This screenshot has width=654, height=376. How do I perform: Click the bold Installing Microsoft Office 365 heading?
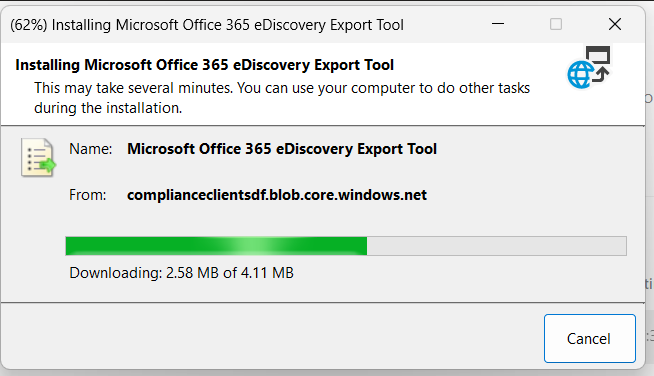click(x=204, y=65)
